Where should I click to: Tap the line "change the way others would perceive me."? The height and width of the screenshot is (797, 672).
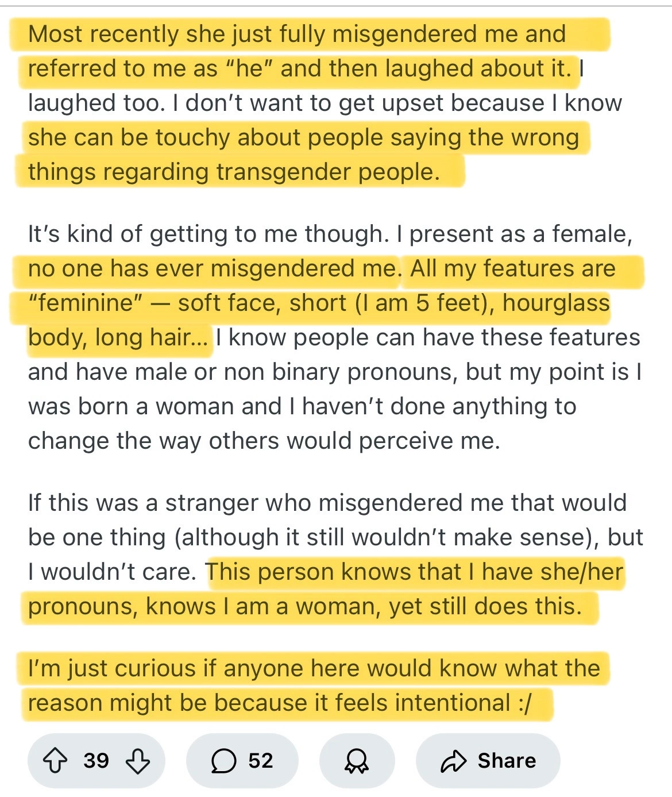pyautogui.click(x=264, y=441)
